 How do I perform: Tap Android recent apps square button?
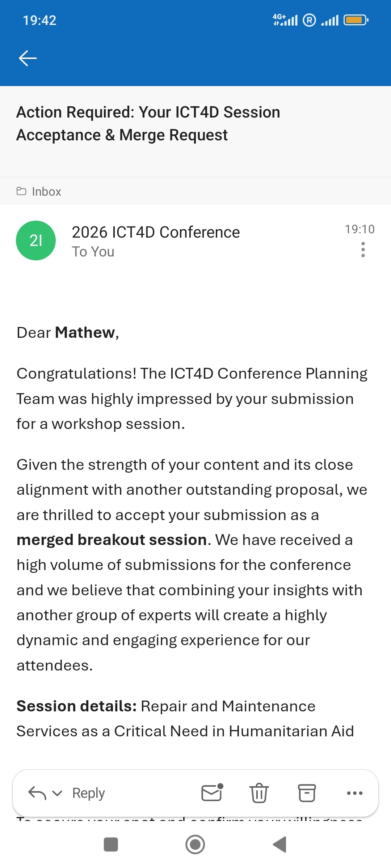coord(111,845)
